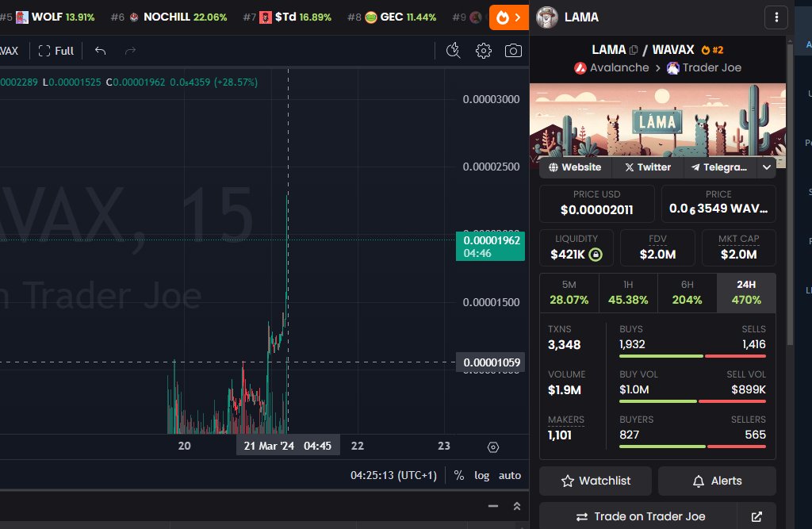
Task: Add LAMA to Watchlist
Action: point(596,481)
